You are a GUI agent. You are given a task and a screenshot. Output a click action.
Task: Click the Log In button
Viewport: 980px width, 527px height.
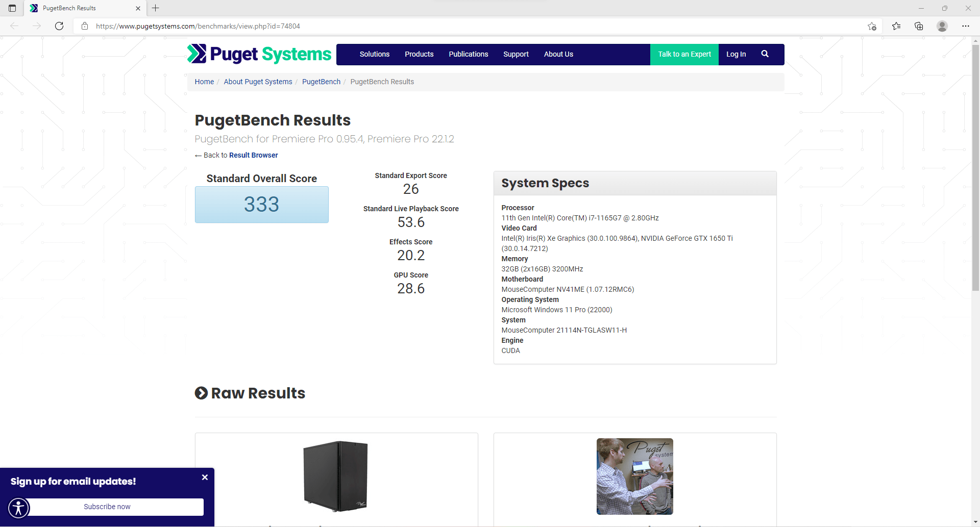click(x=736, y=54)
